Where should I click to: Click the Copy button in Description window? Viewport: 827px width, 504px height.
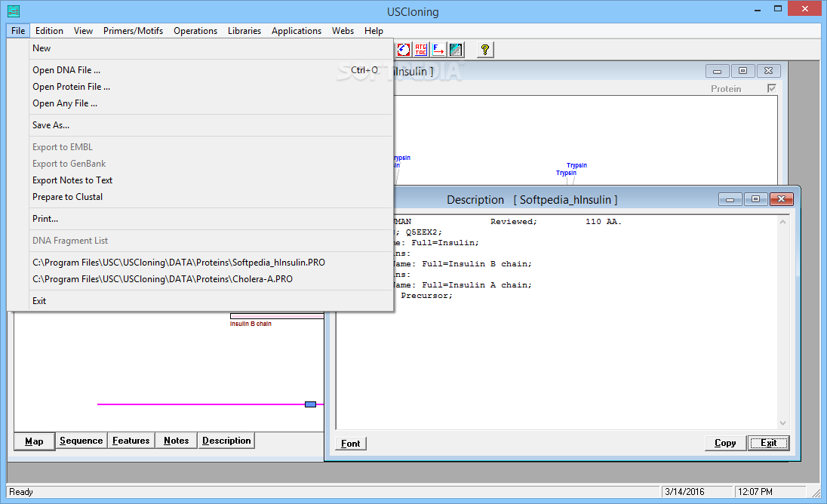pyautogui.click(x=725, y=443)
